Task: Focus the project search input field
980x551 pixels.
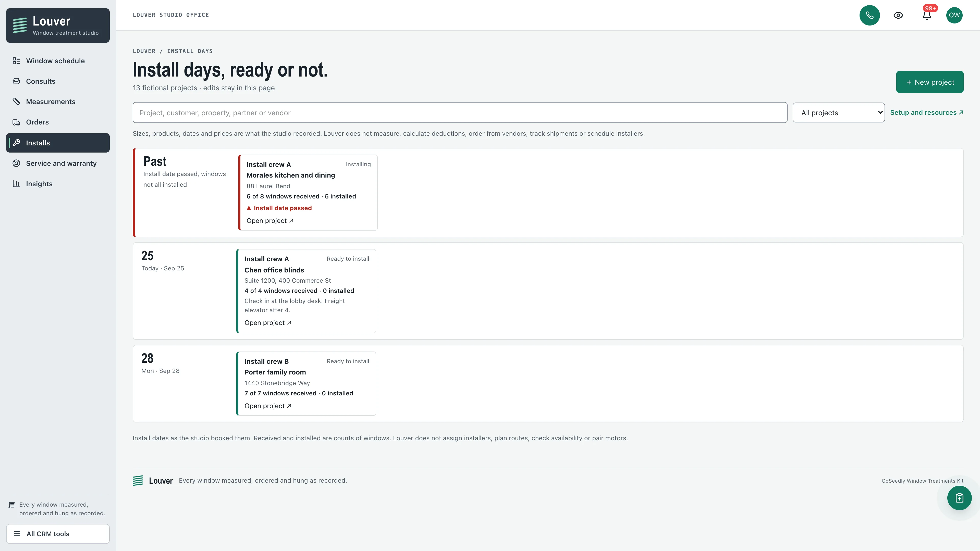Action: 460,112
